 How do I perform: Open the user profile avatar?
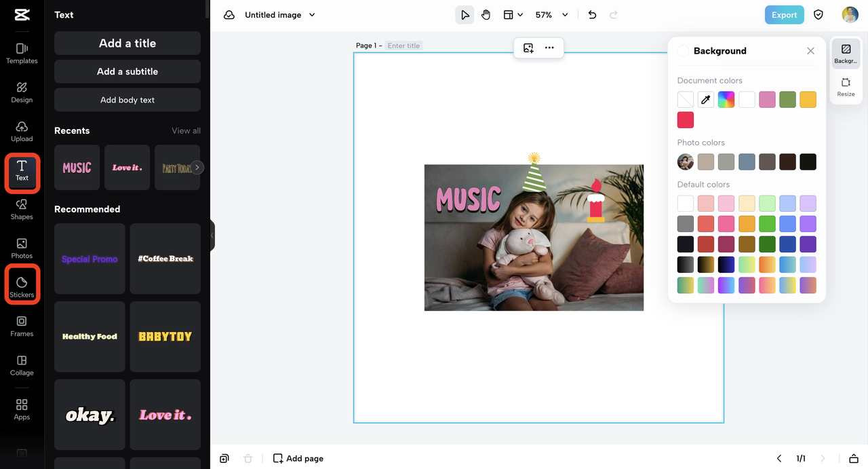(850, 15)
